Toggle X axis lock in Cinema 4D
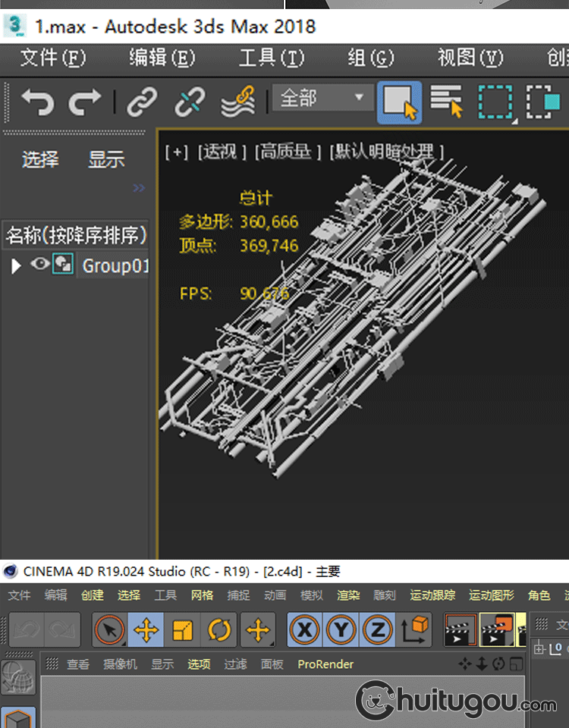This screenshot has width=569, height=728. (x=305, y=629)
